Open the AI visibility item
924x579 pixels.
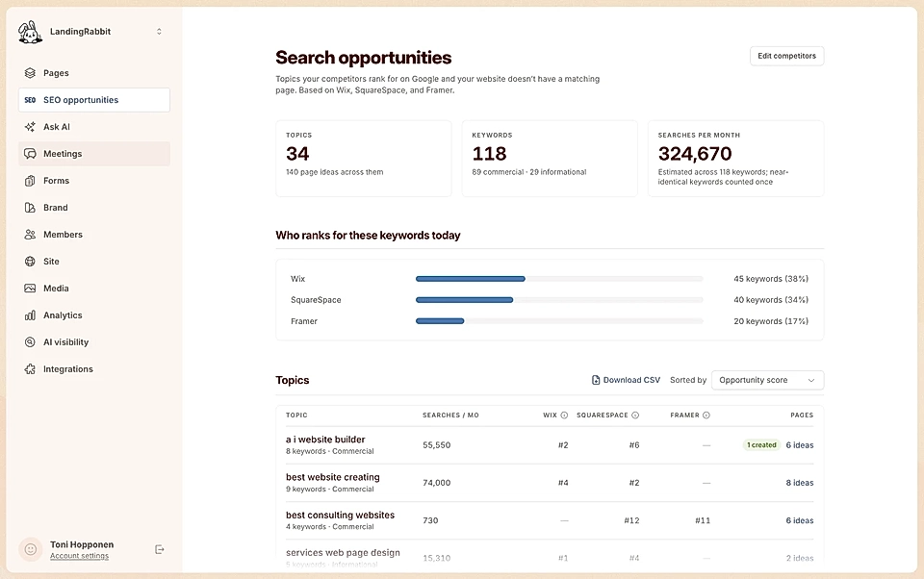pos(94,342)
